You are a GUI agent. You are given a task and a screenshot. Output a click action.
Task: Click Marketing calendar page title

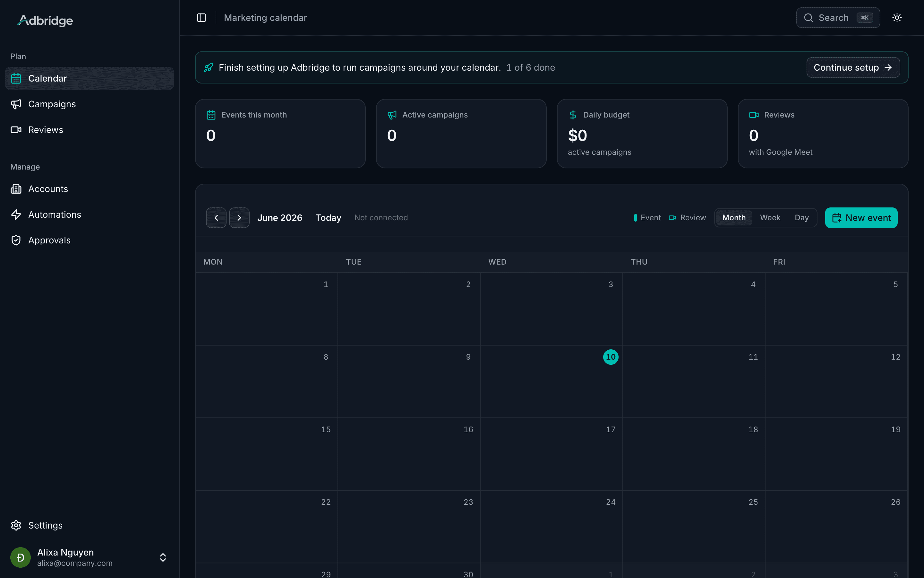coord(265,18)
